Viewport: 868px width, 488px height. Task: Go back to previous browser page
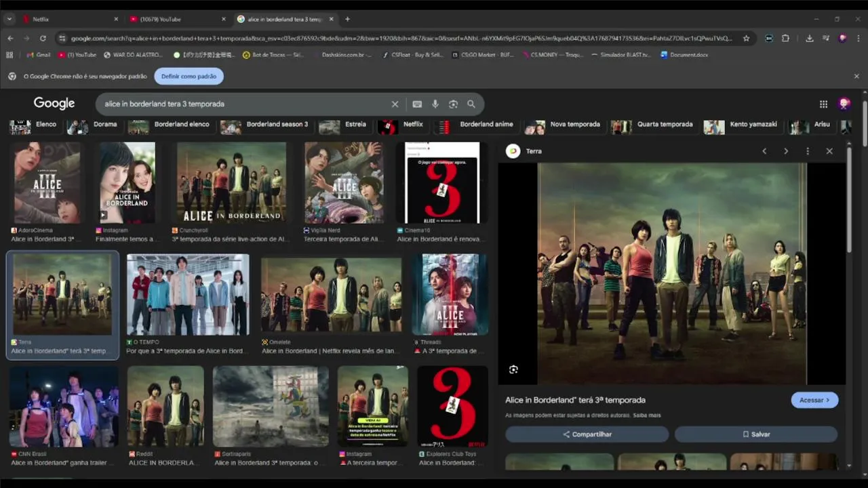click(10, 39)
